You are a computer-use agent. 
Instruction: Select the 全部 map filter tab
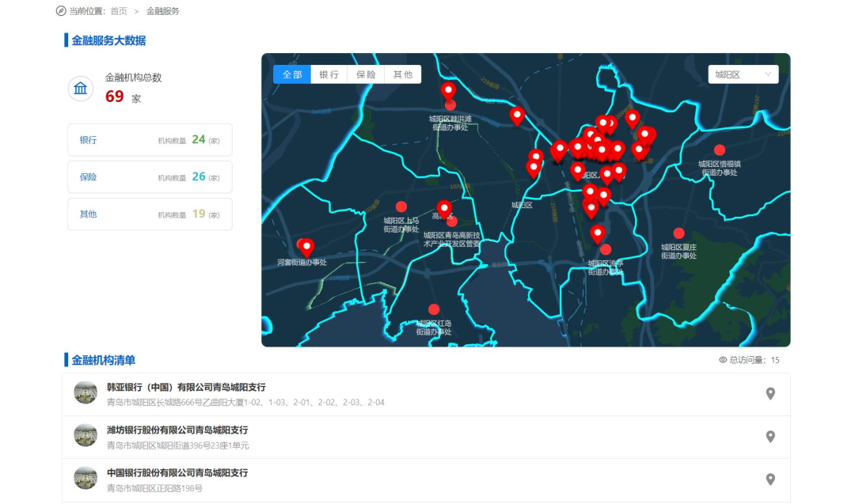[292, 74]
